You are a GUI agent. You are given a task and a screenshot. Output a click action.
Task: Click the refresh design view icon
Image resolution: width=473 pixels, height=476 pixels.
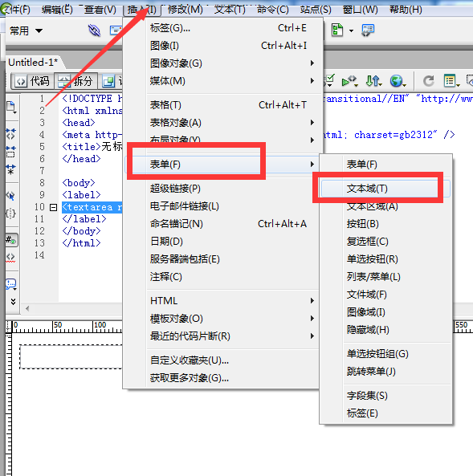point(429,81)
